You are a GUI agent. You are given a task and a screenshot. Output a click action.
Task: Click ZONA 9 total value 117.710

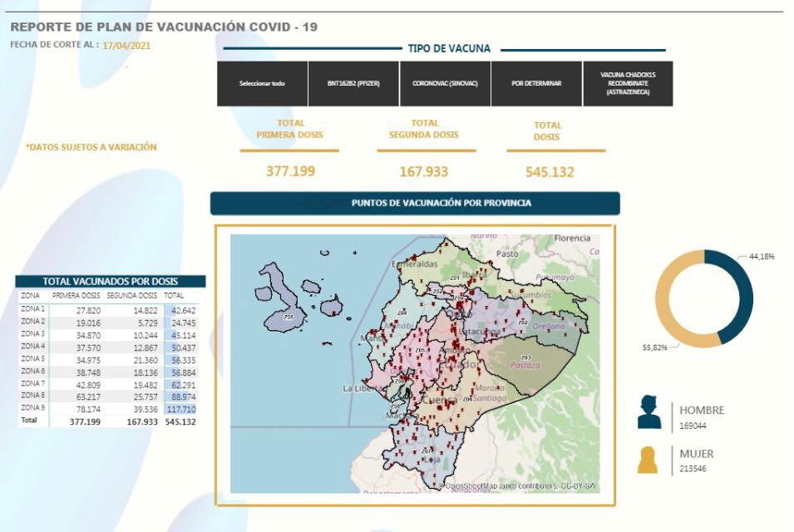(x=181, y=410)
